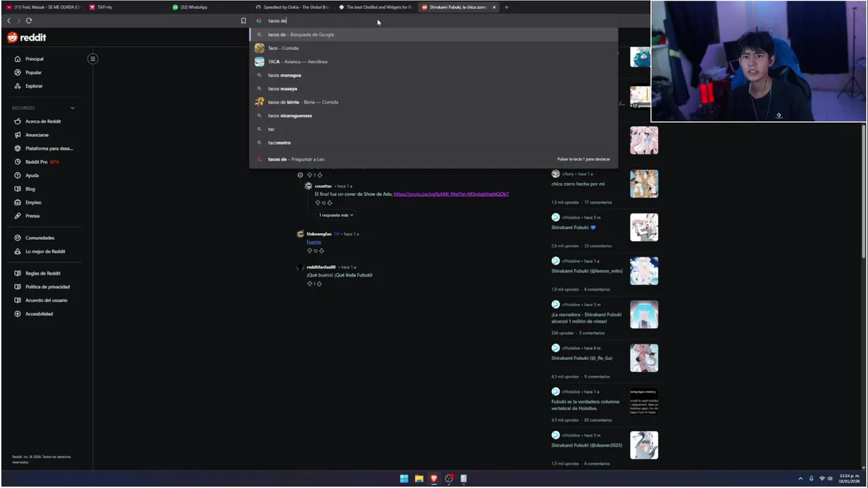The height and width of the screenshot is (488, 868).
Task: Select the 'tacos nicaraguenses' suggestion
Action: (434, 116)
